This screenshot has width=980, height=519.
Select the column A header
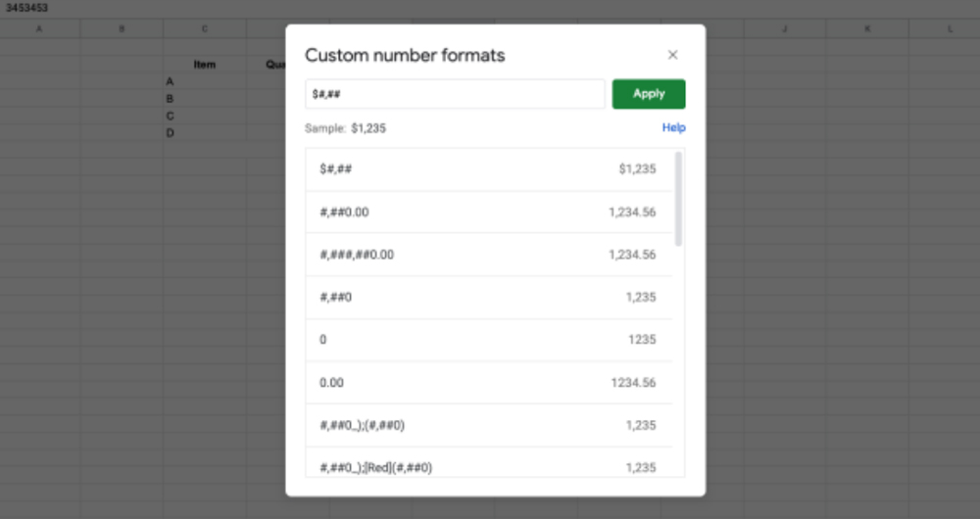(x=39, y=29)
